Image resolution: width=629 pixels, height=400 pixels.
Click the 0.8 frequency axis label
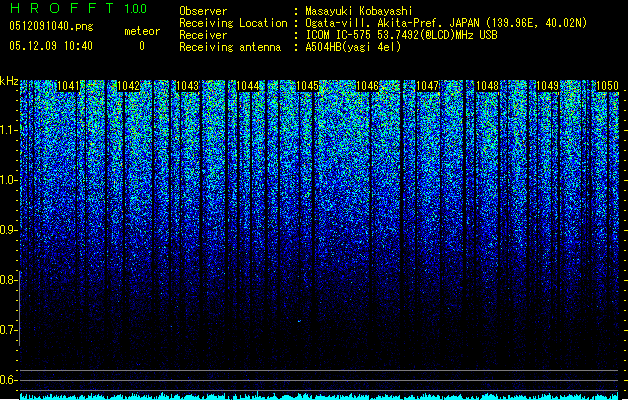[9, 280]
